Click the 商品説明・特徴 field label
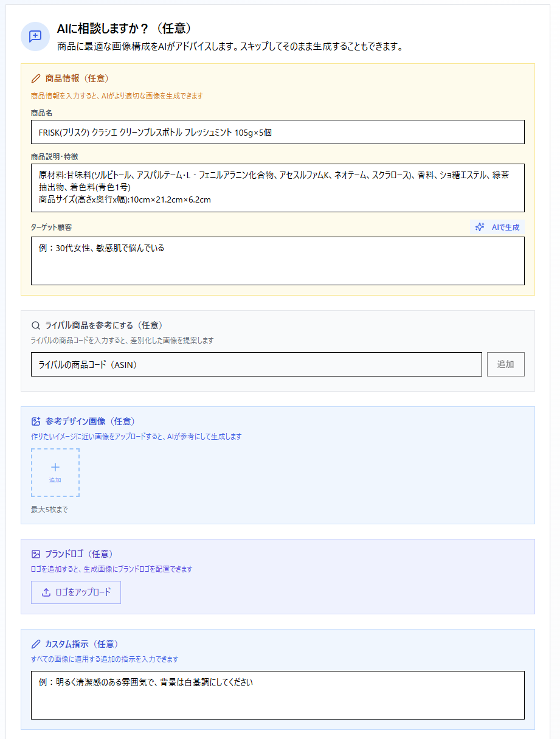Screen dimensions: 560x739 (54, 157)
